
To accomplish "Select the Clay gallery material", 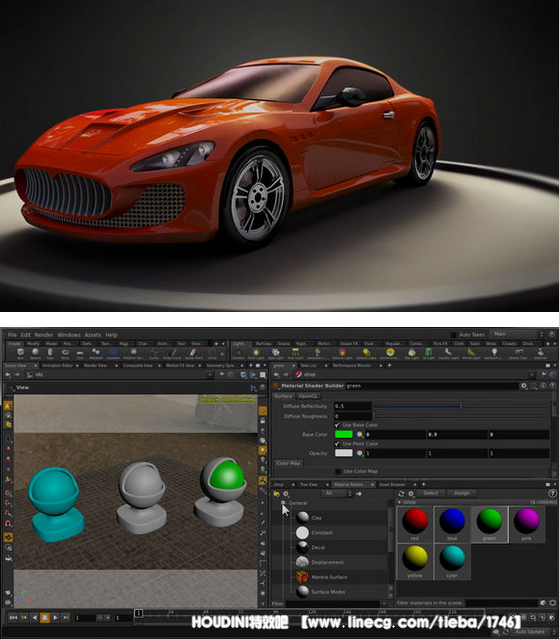I will [317, 518].
